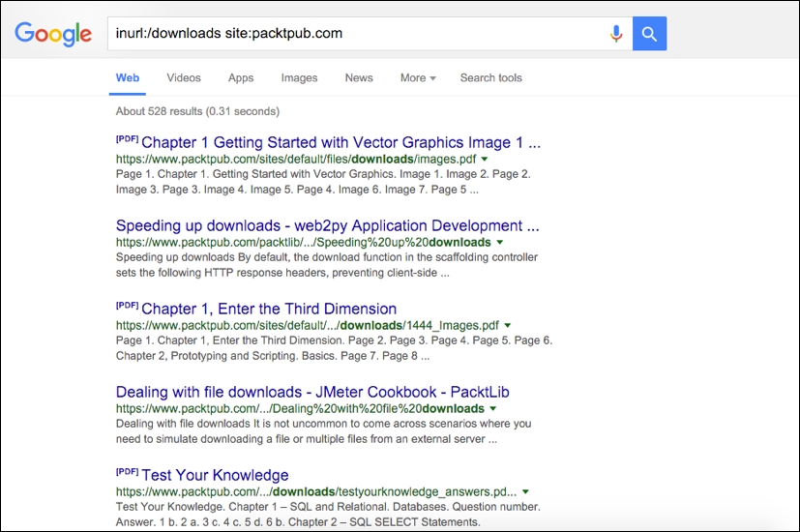Select the Web tab
Image resolution: width=800 pixels, height=532 pixels.
127,78
